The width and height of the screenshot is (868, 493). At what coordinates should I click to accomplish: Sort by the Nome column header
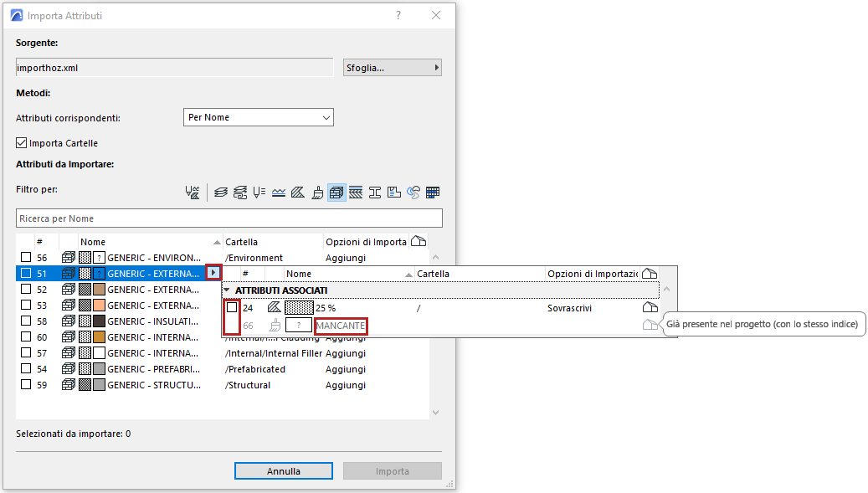click(x=92, y=242)
